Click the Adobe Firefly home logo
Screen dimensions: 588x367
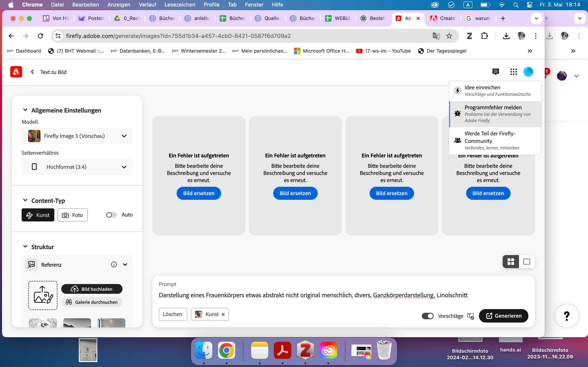pyautogui.click(x=16, y=72)
